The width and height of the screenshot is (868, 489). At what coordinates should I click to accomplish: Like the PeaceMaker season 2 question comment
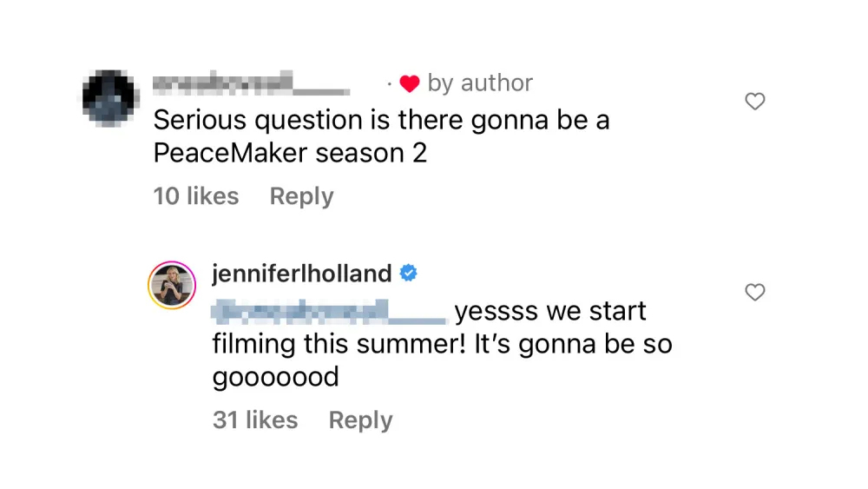pos(755,102)
